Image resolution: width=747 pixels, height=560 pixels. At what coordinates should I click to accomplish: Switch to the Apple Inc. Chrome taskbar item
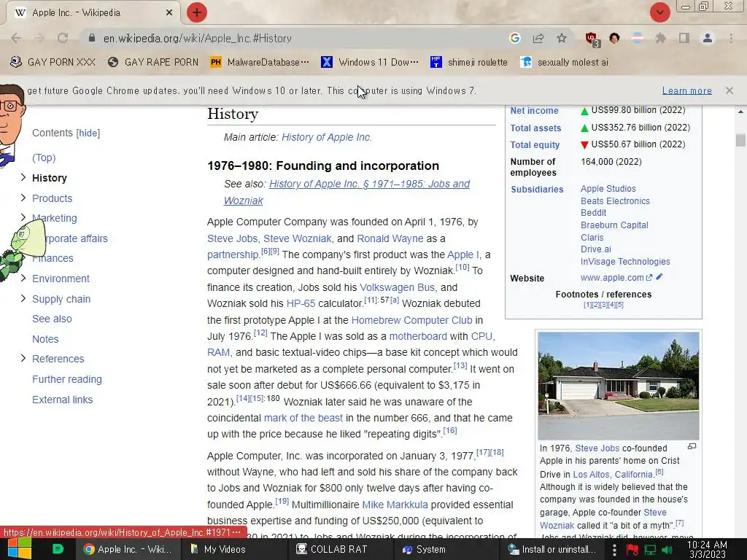(x=127, y=549)
